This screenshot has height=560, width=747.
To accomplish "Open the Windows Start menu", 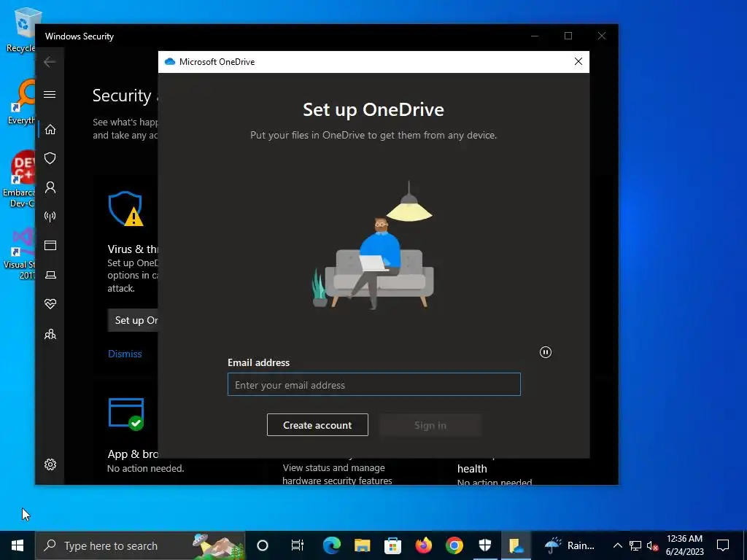I will click(18, 545).
